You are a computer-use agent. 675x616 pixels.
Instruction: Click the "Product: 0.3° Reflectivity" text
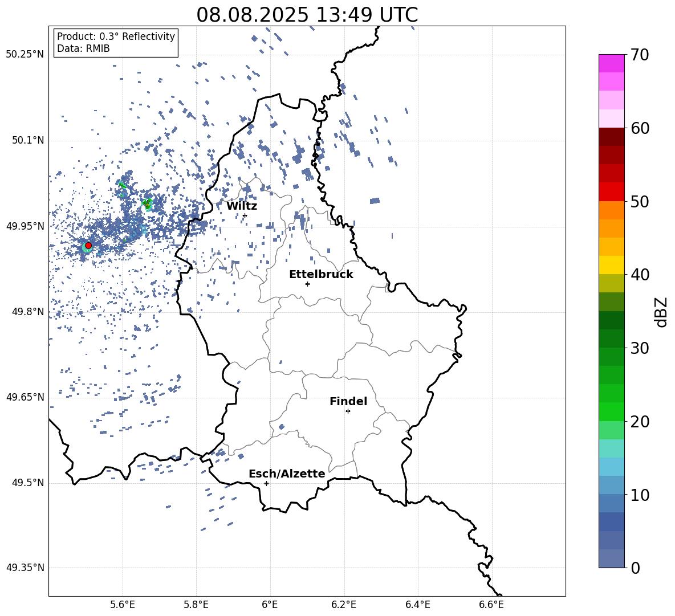116,36
